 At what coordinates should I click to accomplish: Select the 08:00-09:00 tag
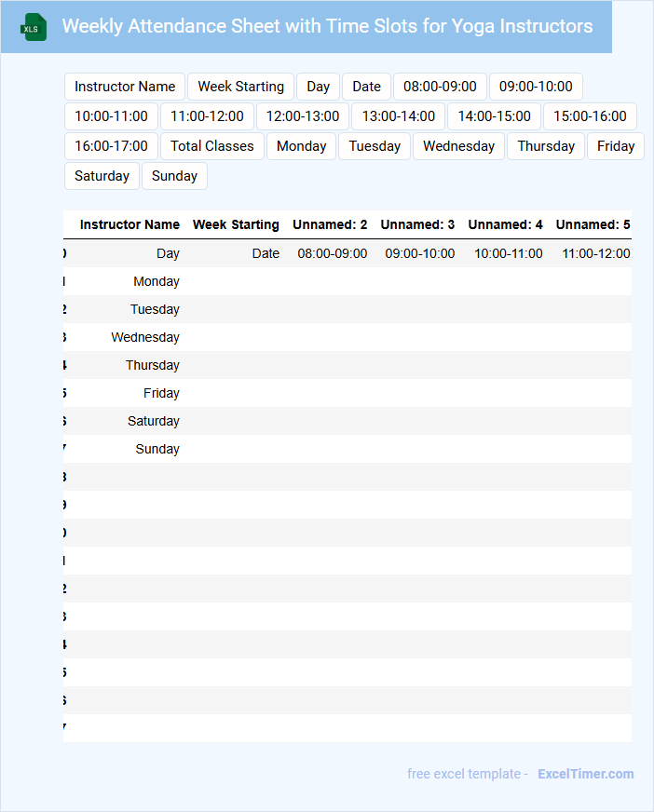pos(440,87)
